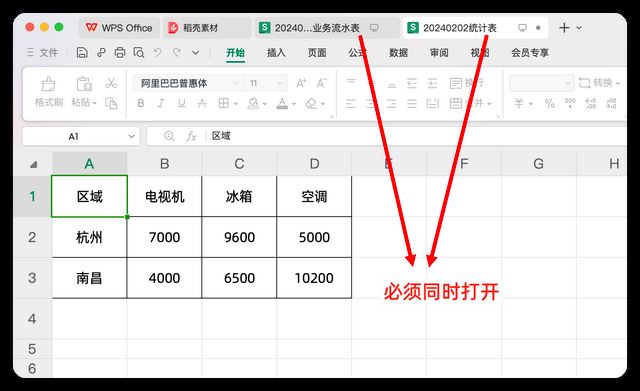Click the 文件 menu button

42,53
